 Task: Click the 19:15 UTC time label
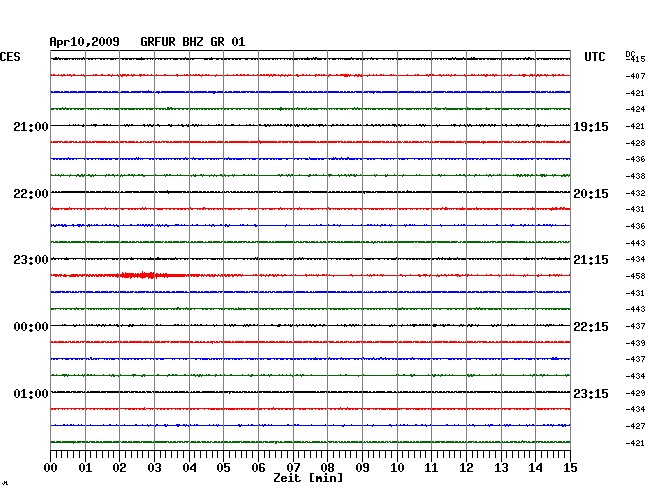[591, 127]
